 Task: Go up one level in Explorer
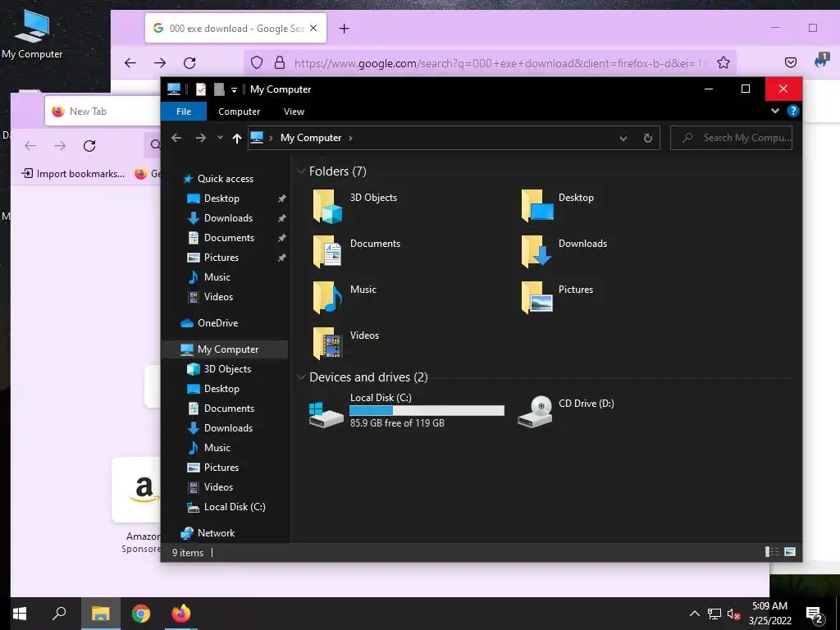[x=237, y=138]
